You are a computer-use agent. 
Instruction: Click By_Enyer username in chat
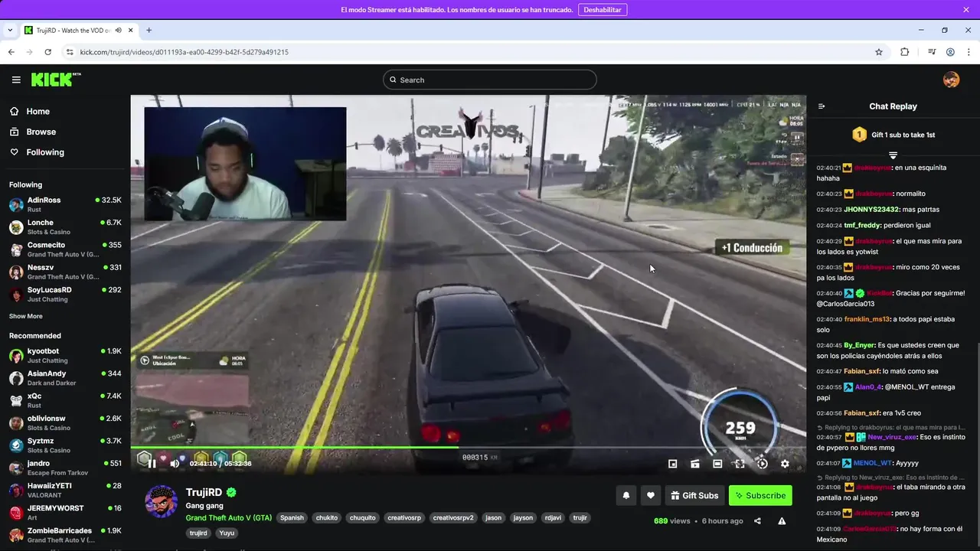(859, 345)
